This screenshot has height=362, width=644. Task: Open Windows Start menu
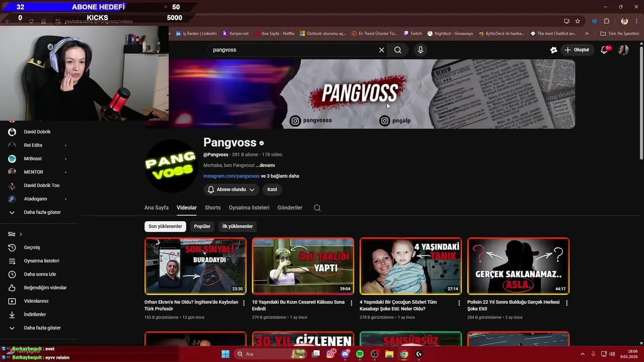pyautogui.click(x=225, y=354)
